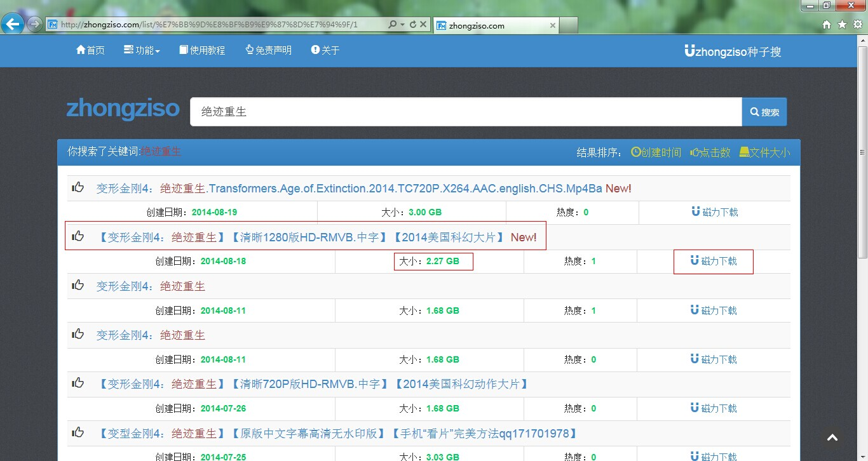Screen dimensions: 868x461
Task: Click the creation date 2014-08-18
Action: point(223,261)
